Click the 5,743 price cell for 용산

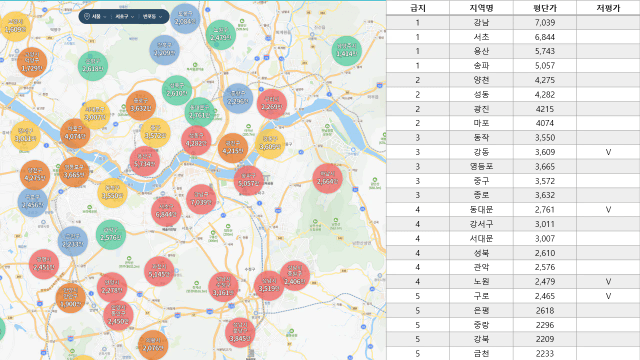[x=544, y=51]
